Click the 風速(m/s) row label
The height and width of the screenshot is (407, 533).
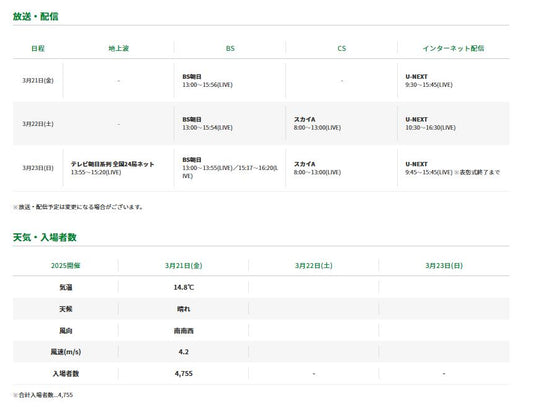point(66,352)
